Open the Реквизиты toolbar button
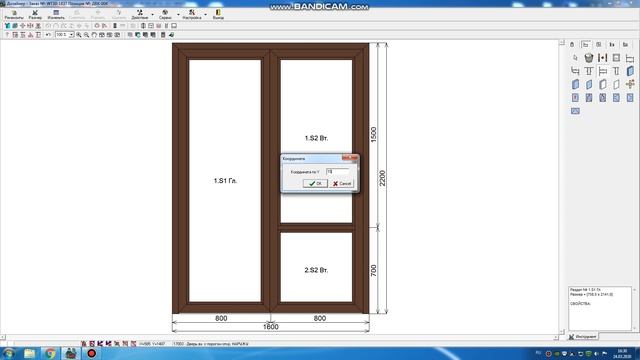Viewport: 640px width, 360px height. pos(14,15)
